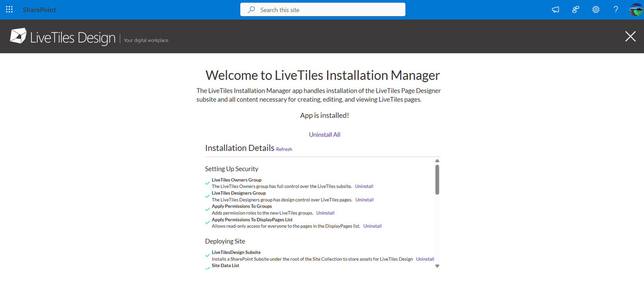The width and height of the screenshot is (644, 291).
Task: Click checkmark beside Apply Permissions To DisplayPages List
Action: [x=207, y=222]
